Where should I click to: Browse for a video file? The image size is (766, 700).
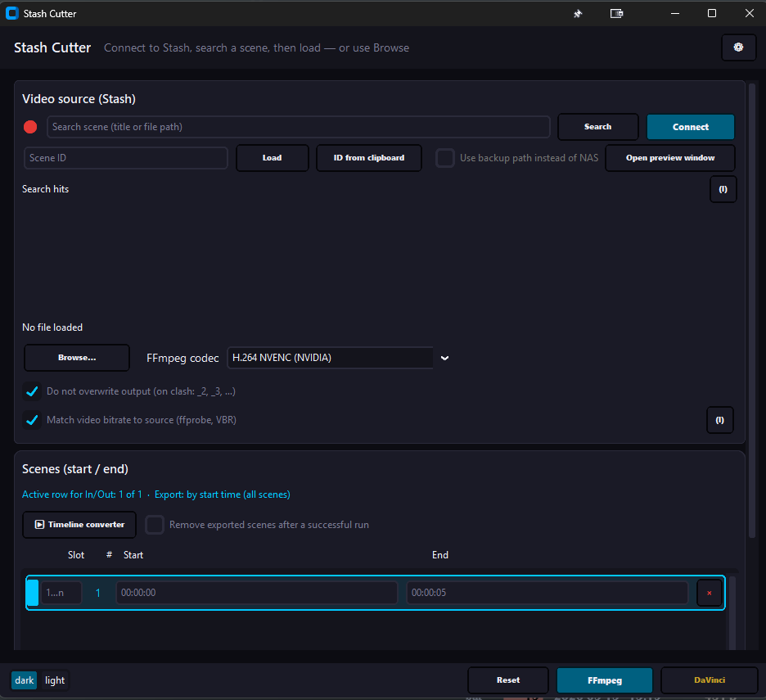(x=77, y=358)
